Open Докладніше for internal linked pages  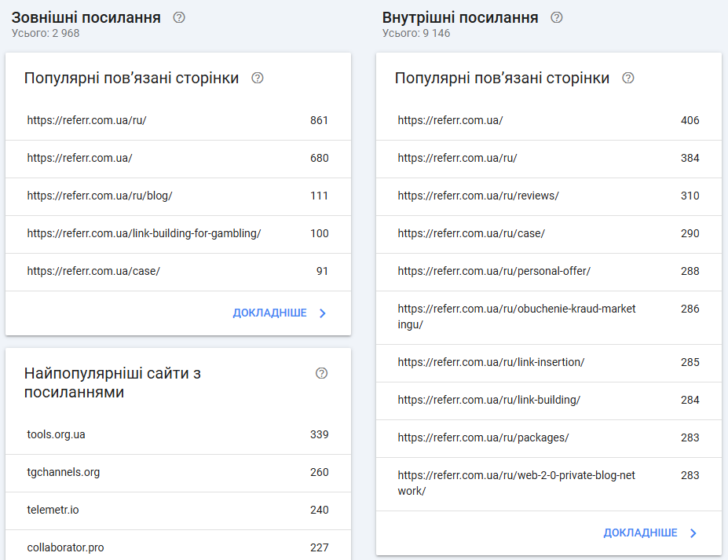tap(640, 533)
